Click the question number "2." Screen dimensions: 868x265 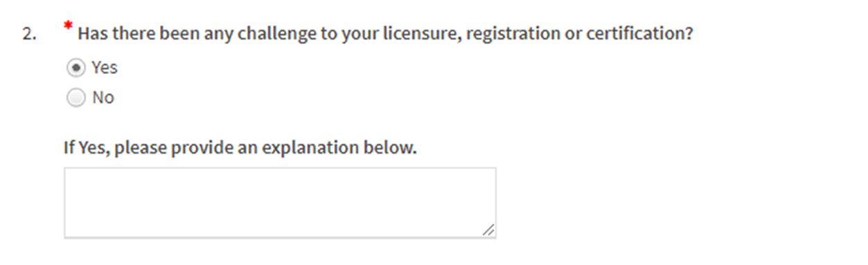pos(28,35)
